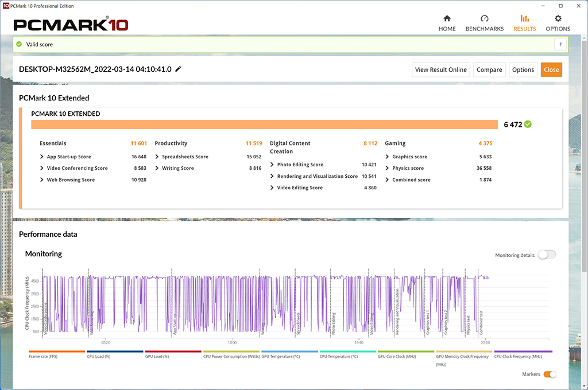The height and width of the screenshot is (390, 588).
Task: Click the PCMark 10 title bar app icon
Action: [6, 6]
